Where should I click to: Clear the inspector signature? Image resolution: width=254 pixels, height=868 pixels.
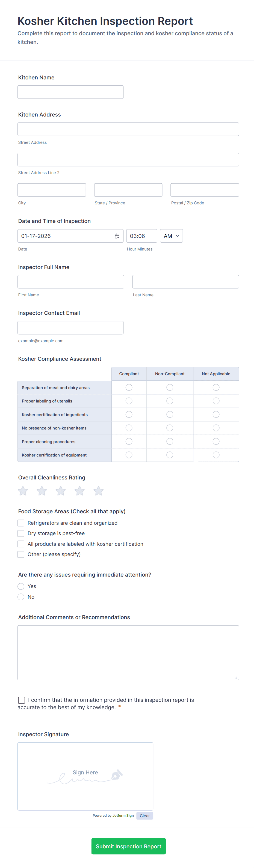(145, 815)
